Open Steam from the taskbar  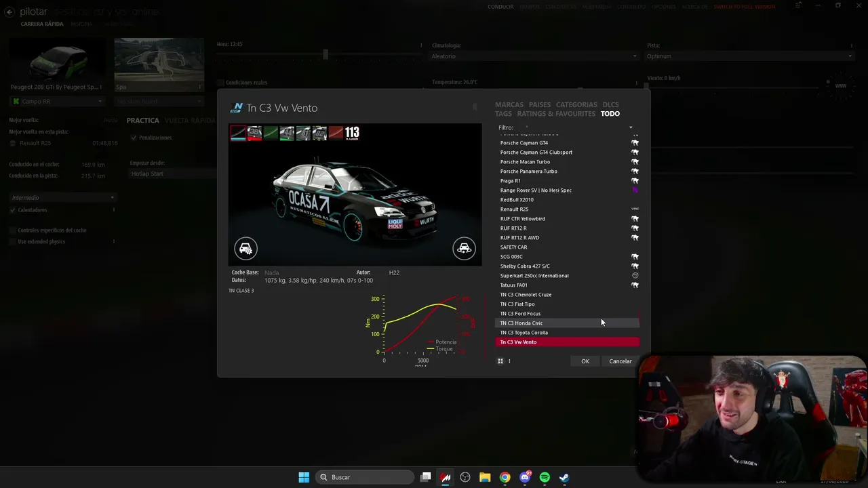click(x=564, y=477)
